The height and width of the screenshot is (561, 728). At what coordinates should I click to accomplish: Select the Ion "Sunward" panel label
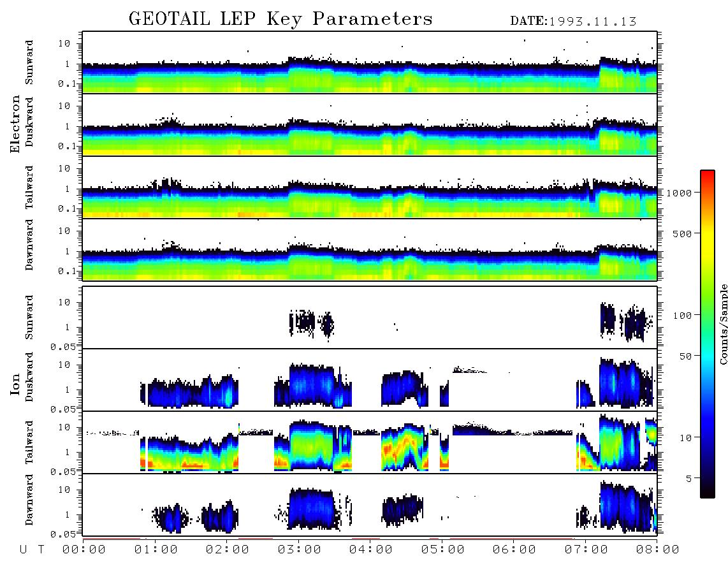tap(29, 317)
